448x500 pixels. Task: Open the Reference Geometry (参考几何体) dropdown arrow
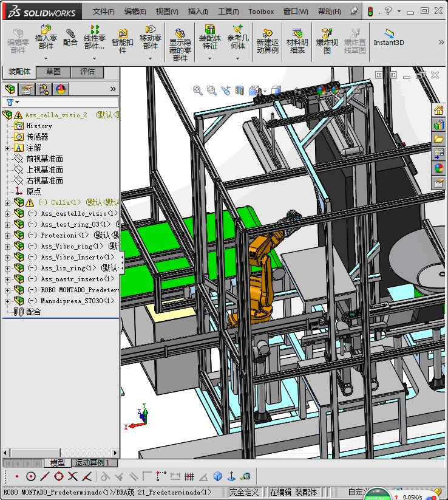tap(238, 59)
